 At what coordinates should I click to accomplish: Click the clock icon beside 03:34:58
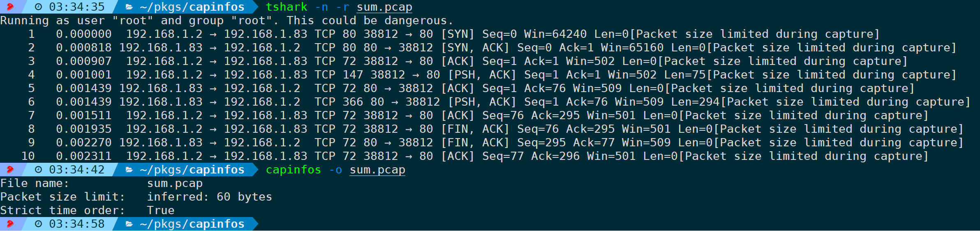click(x=38, y=224)
